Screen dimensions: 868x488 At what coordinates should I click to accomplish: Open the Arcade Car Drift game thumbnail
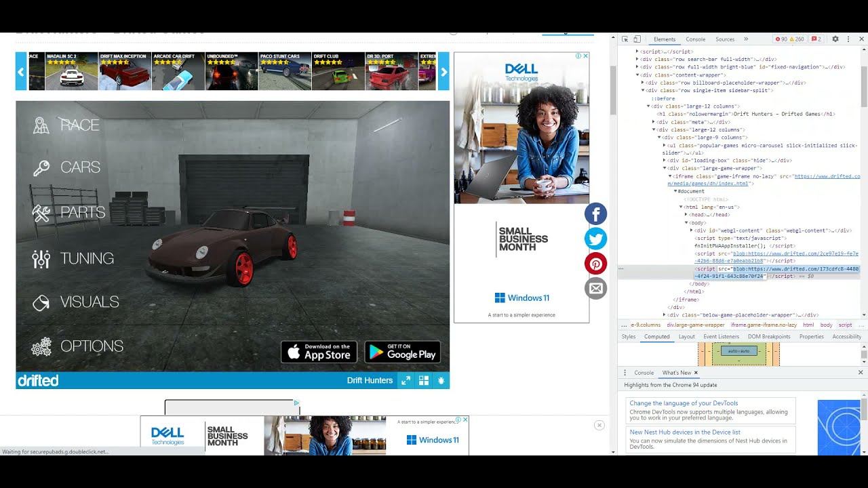[178, 71]
